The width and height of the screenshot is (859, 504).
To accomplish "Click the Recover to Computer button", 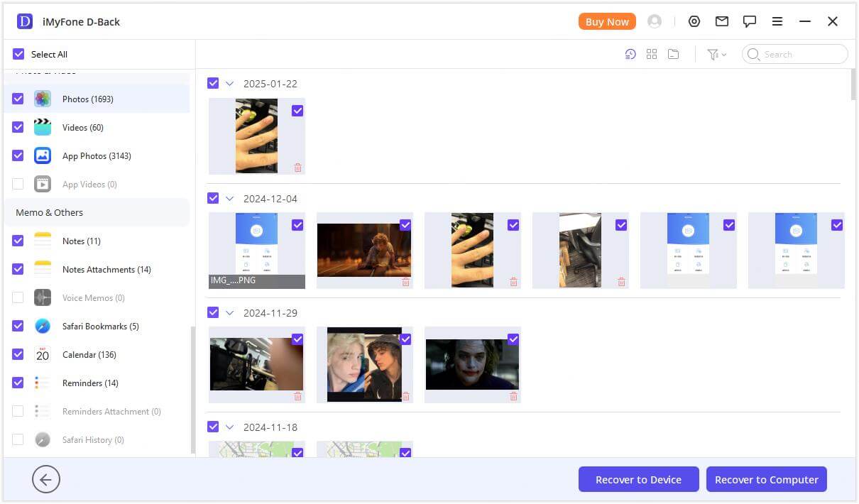I will [766, 480].
